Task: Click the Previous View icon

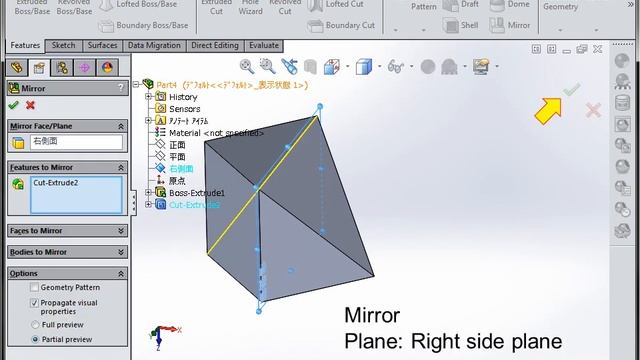Action: point(289,66)
